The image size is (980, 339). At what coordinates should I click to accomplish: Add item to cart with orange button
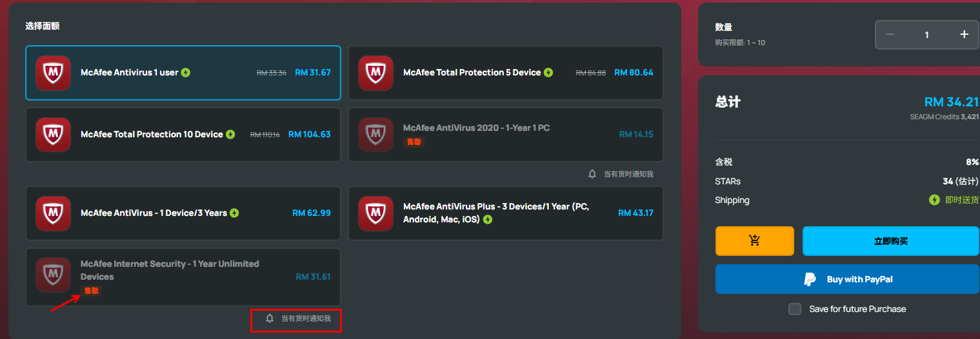[754, 241]
